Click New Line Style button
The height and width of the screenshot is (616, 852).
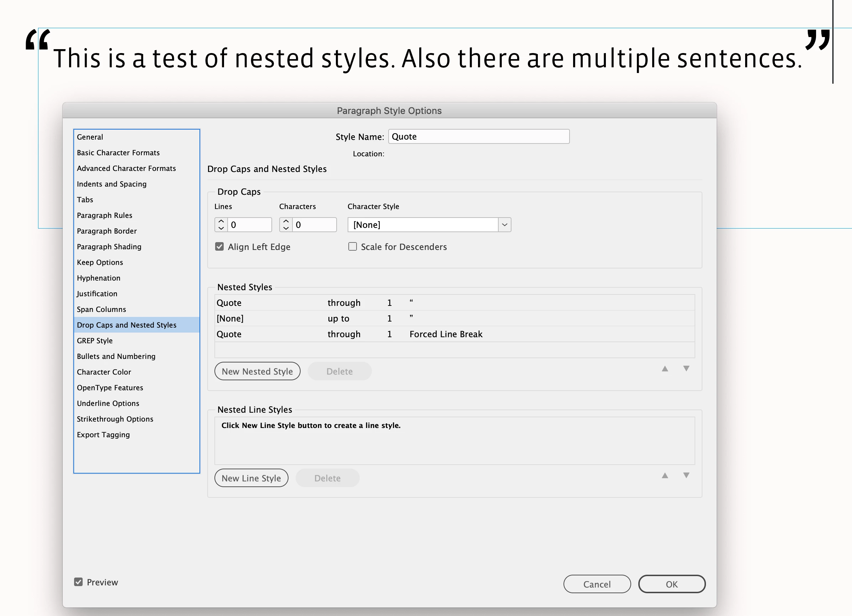point(251,478)
